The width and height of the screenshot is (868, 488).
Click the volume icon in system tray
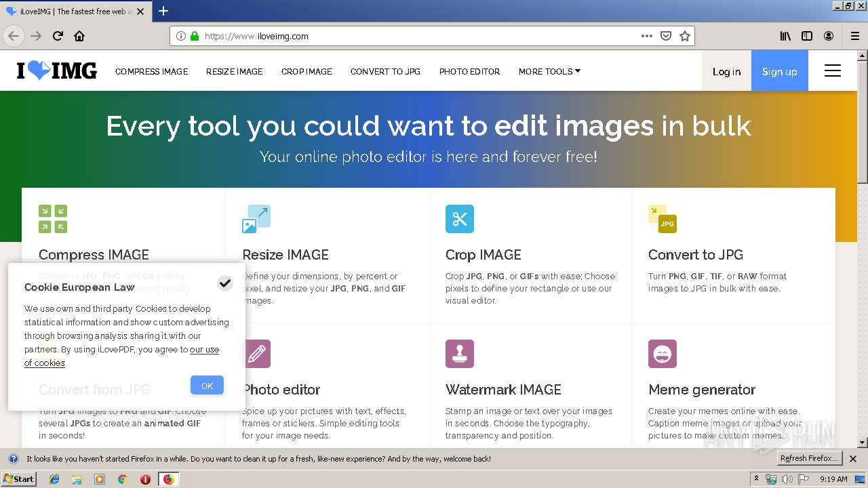[x=787, y=479]
